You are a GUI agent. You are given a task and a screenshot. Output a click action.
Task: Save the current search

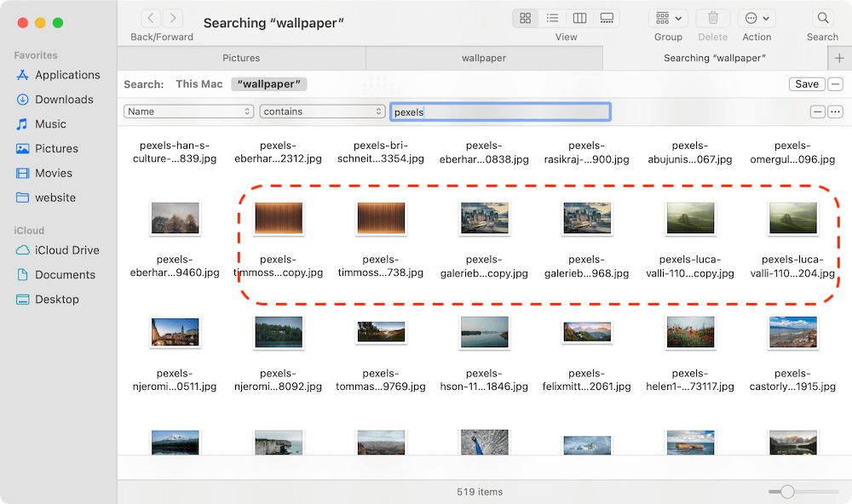click(805, 83)
